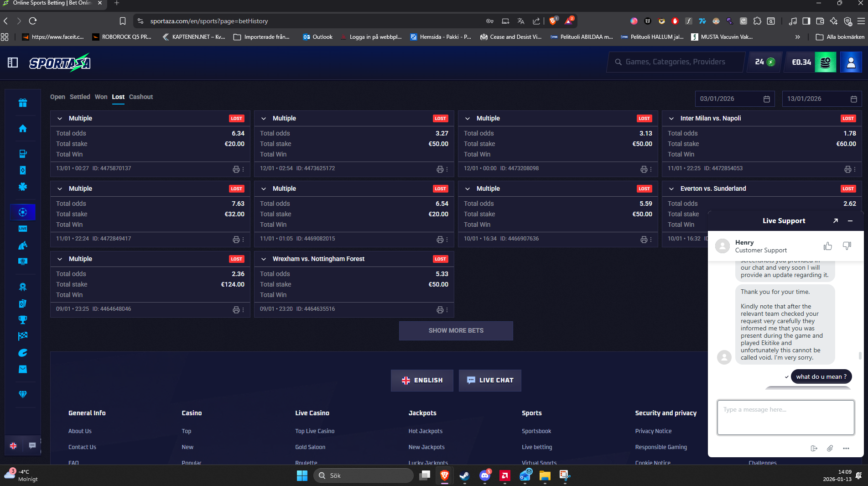The height and width of the screenshot is (486, 868).
Task: Click the Windows Start button
Action: click(x=302, y=476)
